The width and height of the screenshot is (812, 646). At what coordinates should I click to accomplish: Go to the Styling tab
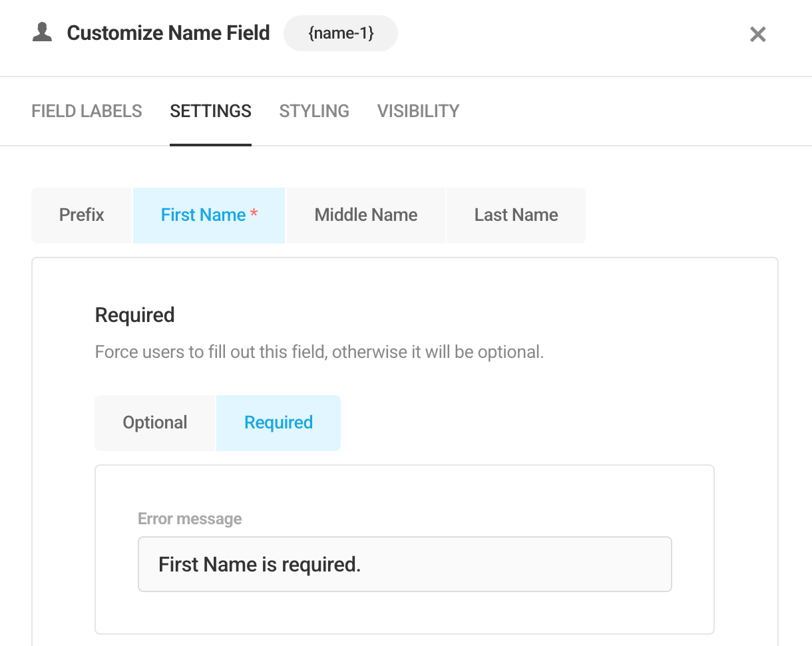[314, 111]
